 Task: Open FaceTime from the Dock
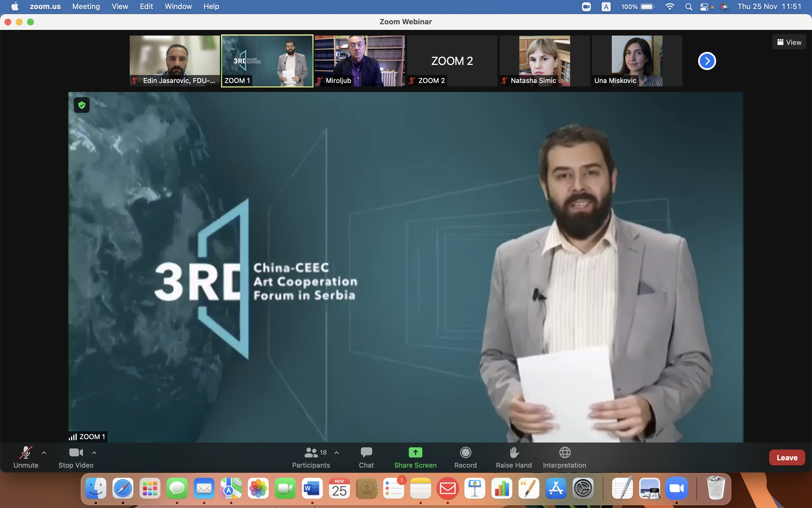(285, 488)
